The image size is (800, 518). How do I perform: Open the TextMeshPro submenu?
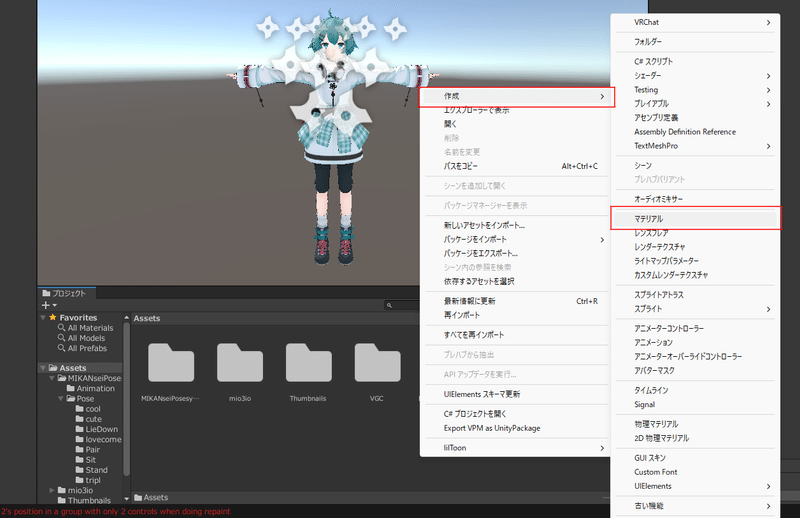[x=695, y=146]
